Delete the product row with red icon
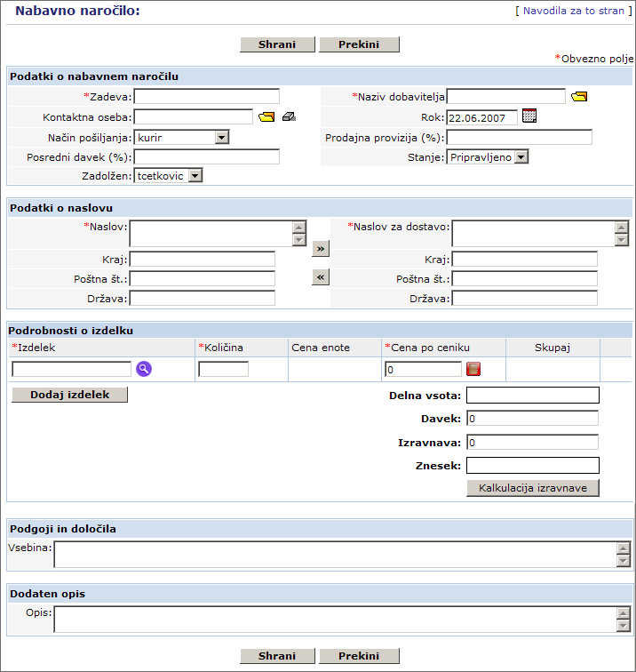Viewport: 636px width, 672px height. tap(473, 369)
